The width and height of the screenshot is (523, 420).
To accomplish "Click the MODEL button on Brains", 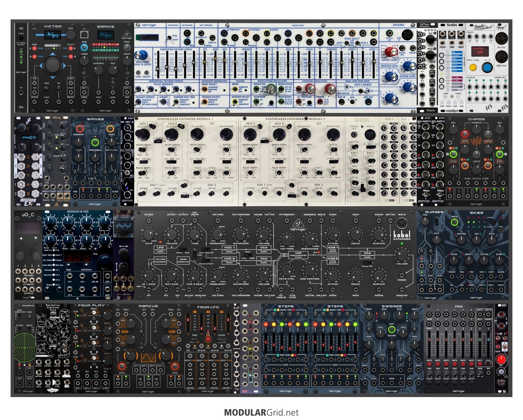I will [x=127, y=47].
